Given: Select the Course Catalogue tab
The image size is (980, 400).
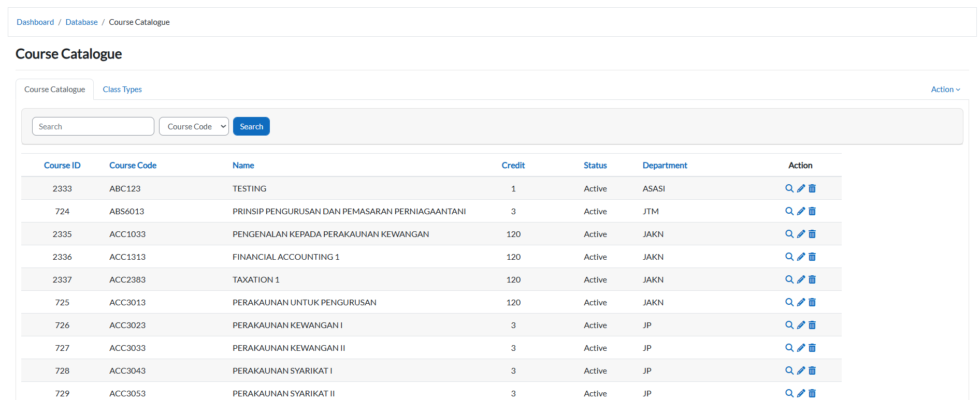Looking at the screenshot, I should click(x=54, y=90).
